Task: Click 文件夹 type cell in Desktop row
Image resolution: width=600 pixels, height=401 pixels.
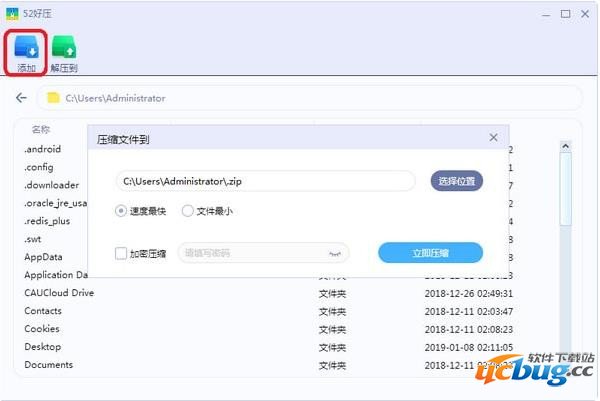Action: pyautogui.click(x=332, y=347)
